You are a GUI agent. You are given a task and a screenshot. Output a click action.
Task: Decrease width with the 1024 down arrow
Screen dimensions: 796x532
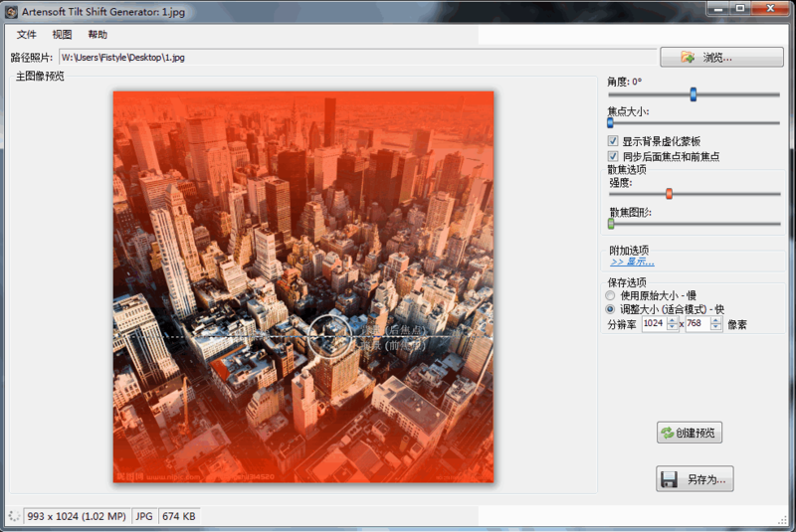coord(673,327)
